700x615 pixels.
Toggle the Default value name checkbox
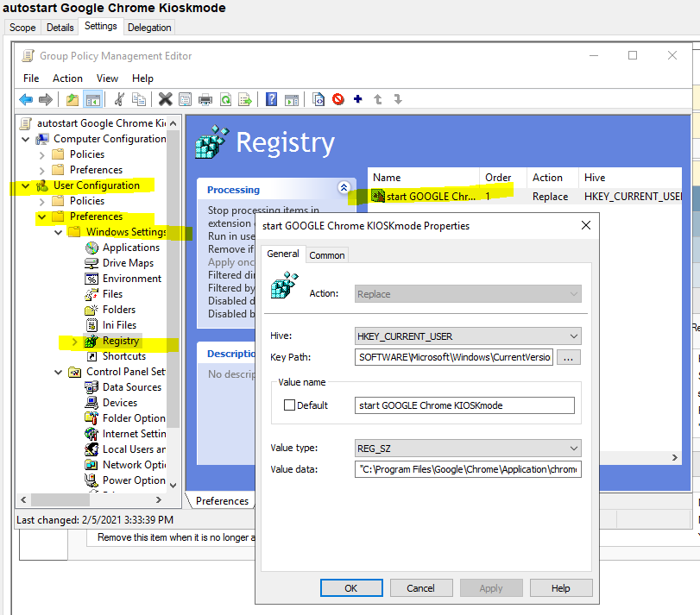coord(289,405)
